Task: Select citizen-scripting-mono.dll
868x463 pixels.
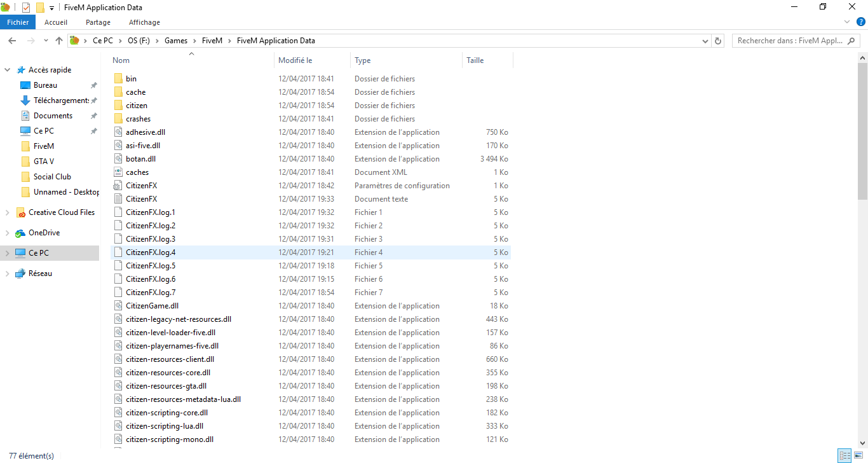Action: [x=170, y=439]
